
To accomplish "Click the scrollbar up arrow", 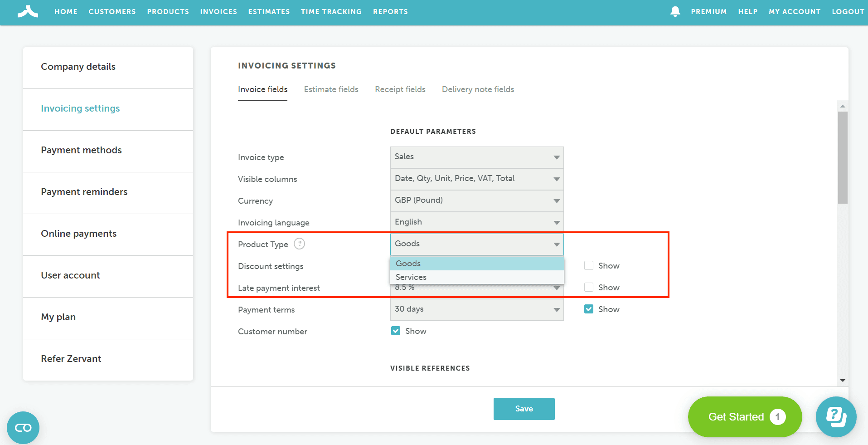I will coord(843,106).
